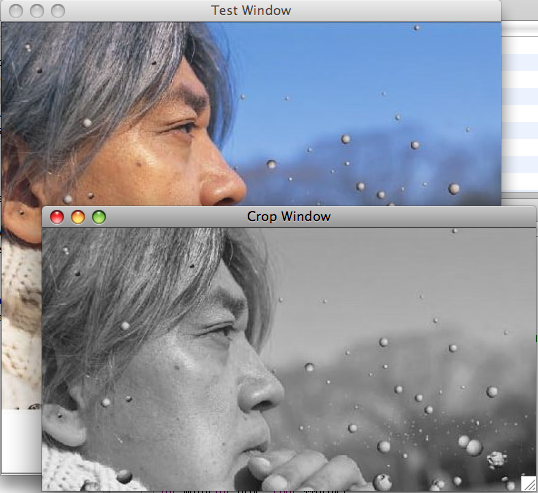Minimize Crop Window with the yellow button

[78, 217]
